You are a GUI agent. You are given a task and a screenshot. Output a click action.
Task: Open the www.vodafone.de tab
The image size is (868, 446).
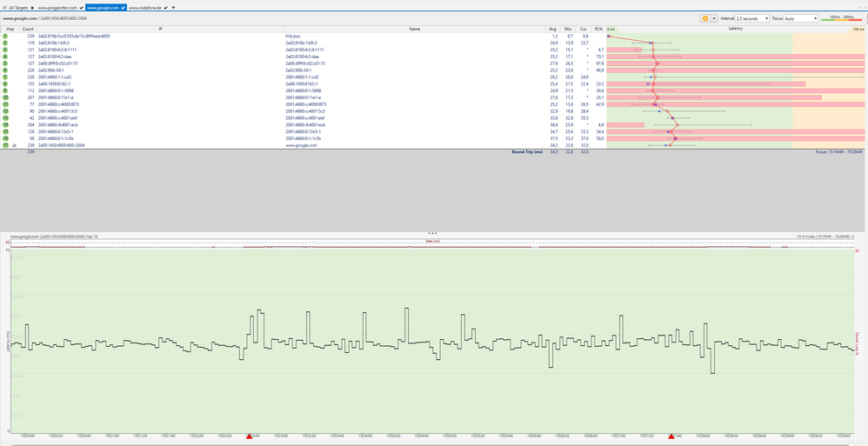145,8
